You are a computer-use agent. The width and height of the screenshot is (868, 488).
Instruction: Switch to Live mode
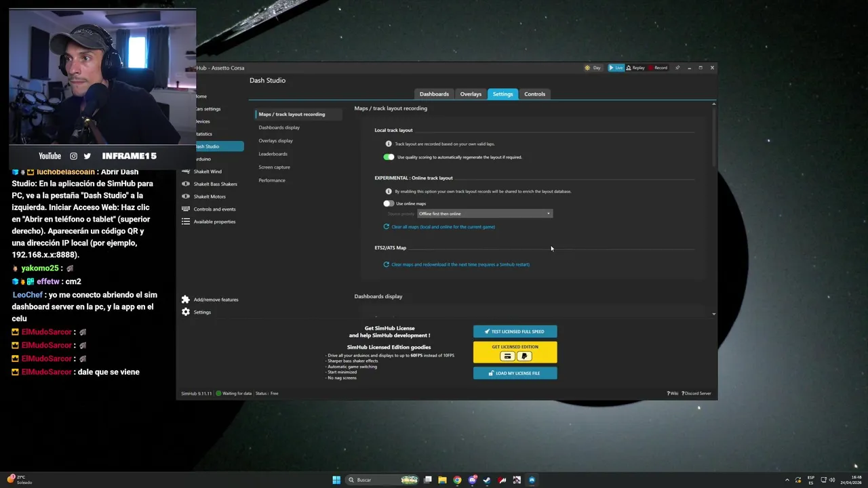tap(616, 68)
